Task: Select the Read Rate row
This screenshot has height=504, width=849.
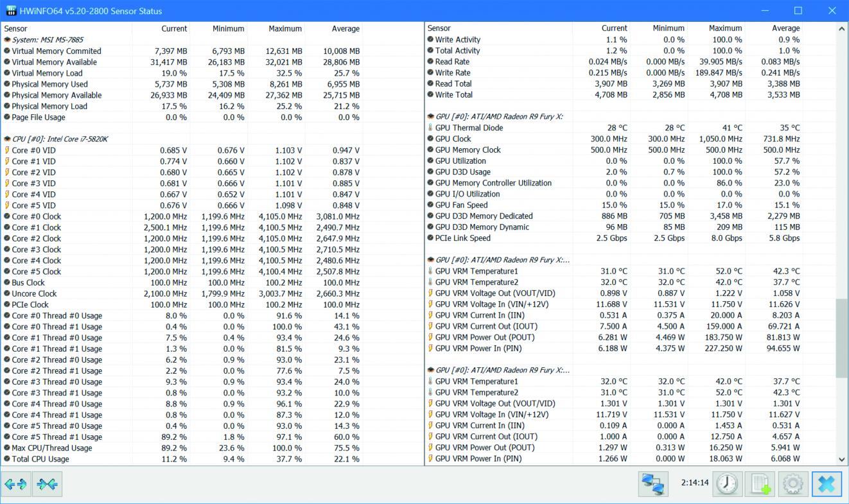Action: [x=614, y=62]
